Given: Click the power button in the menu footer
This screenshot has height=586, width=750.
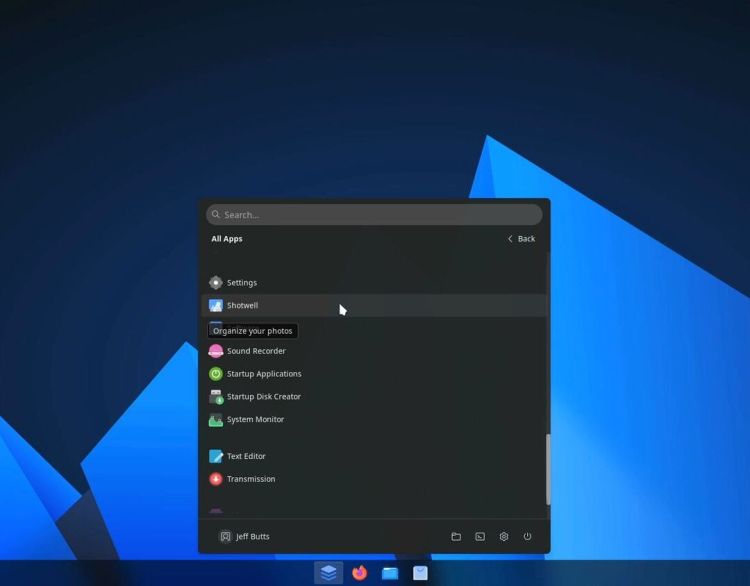Looking at the screenshot, I should click(x=528, y=537).
